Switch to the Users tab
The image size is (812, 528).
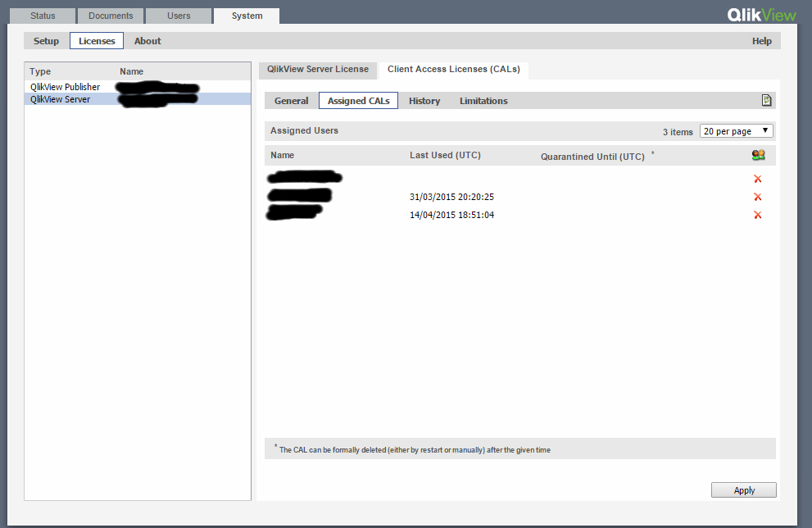point(179,16)
